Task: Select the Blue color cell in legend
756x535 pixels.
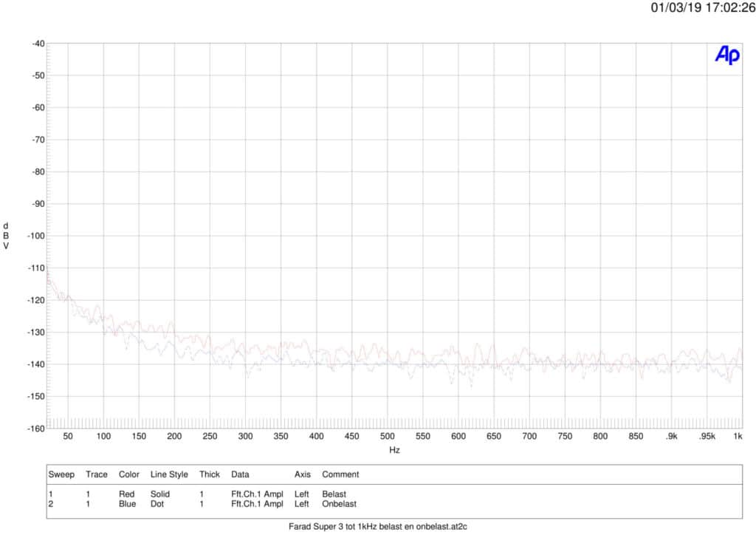Action: pos(127,504)
